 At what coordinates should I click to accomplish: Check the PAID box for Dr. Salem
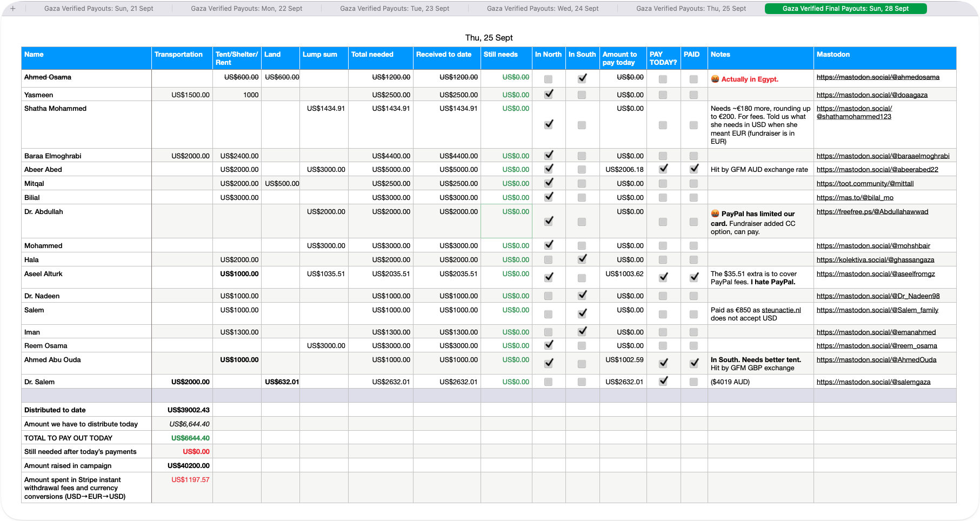pyautogui.click(x=694, y=382)
